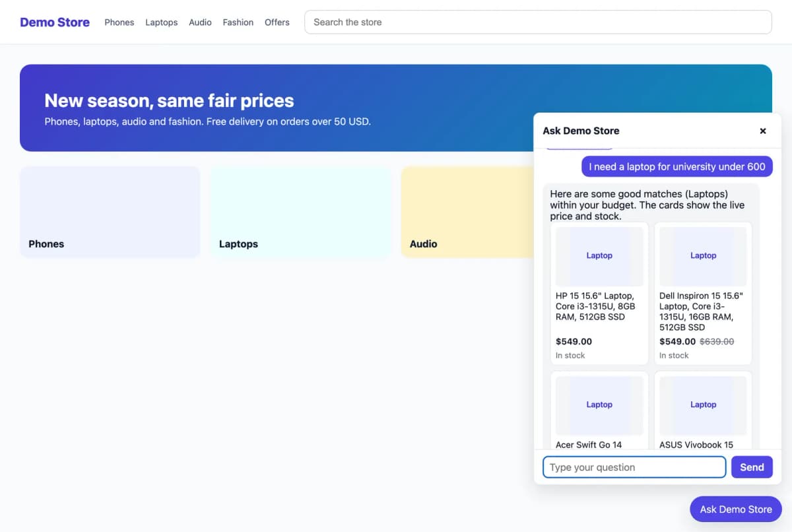Toggle the Ask Demo Store floating button
792x532 pixels.
point(736,510)
